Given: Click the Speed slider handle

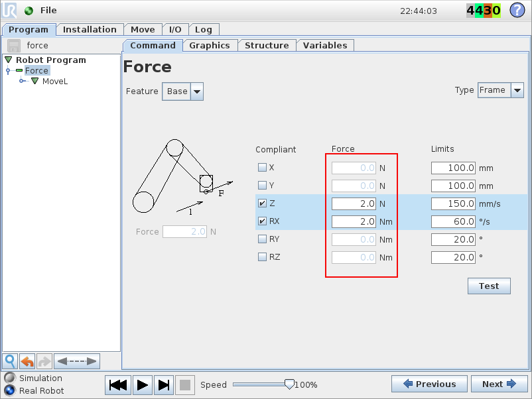Looking at the screenshot, I should pos(289,384).
